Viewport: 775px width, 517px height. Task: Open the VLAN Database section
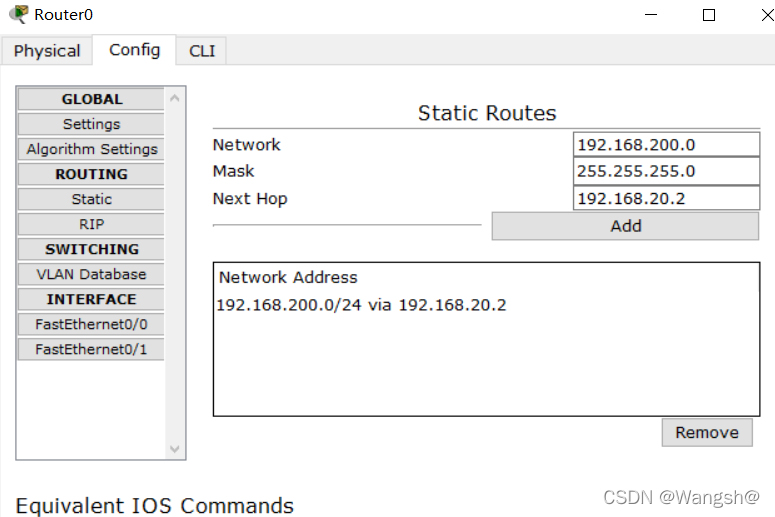(91, 274)
